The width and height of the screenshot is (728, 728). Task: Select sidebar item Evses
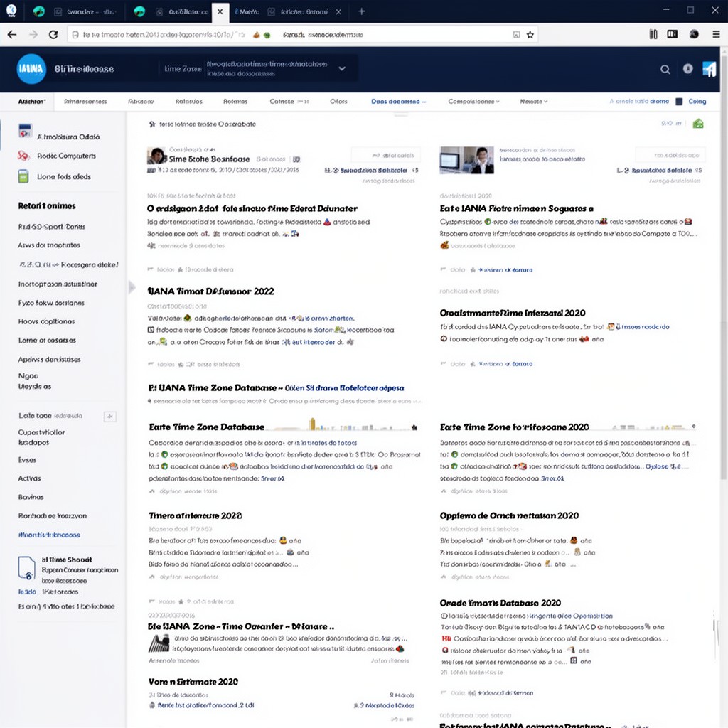[x=27, y=460]
